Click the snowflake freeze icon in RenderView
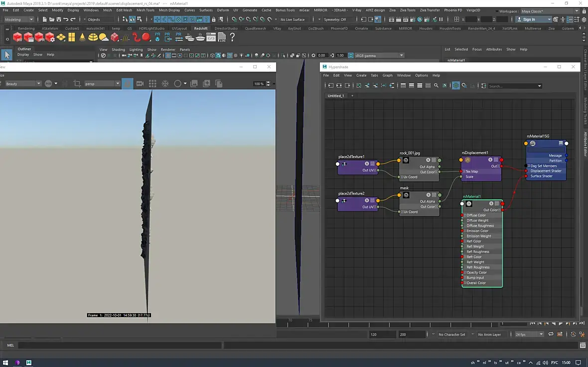Image resolution: width=588 pixels, height=367 pixels. click(165, 84)
